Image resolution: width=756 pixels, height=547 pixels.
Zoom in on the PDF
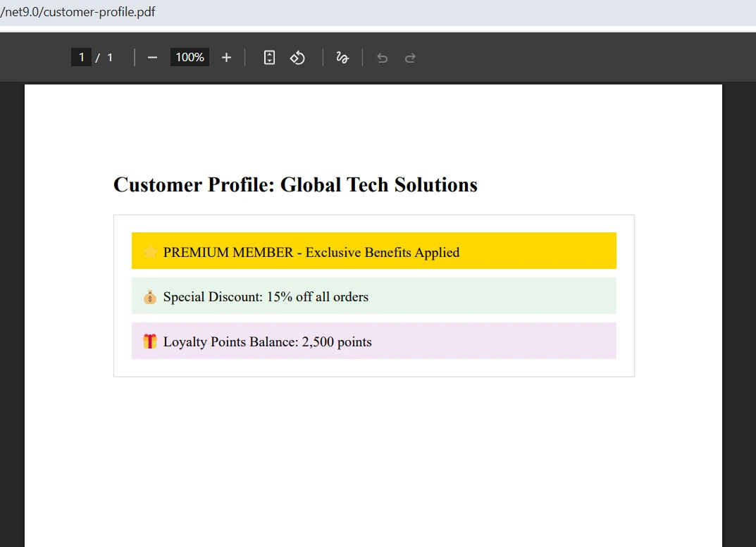pyautogui.click(x=226, y=57)
